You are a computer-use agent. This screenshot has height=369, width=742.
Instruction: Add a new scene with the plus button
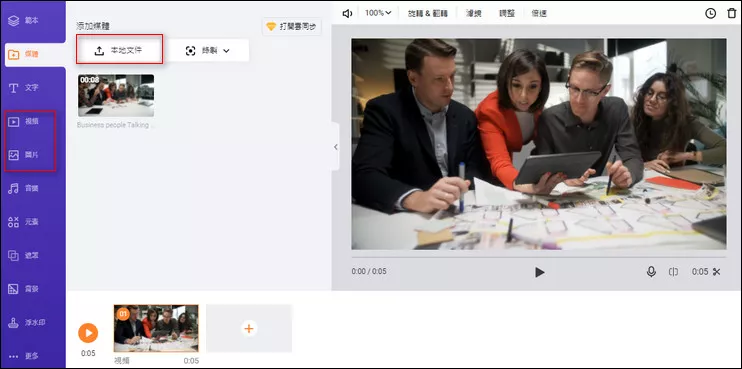click(x=249, y=328)
